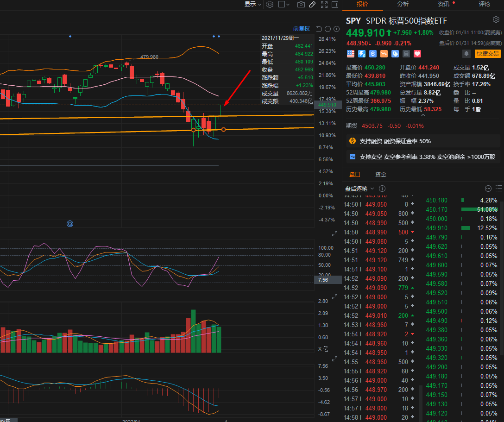The image size is (504, 422).
Task: Click 换手率 17.26% turnover value
Action: click(481, 84)
